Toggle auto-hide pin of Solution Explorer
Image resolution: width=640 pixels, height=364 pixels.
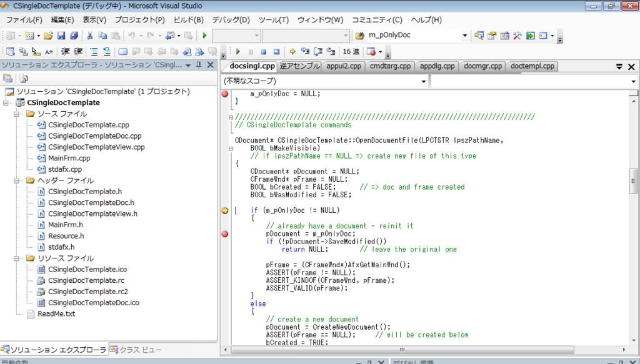[199, 65]
